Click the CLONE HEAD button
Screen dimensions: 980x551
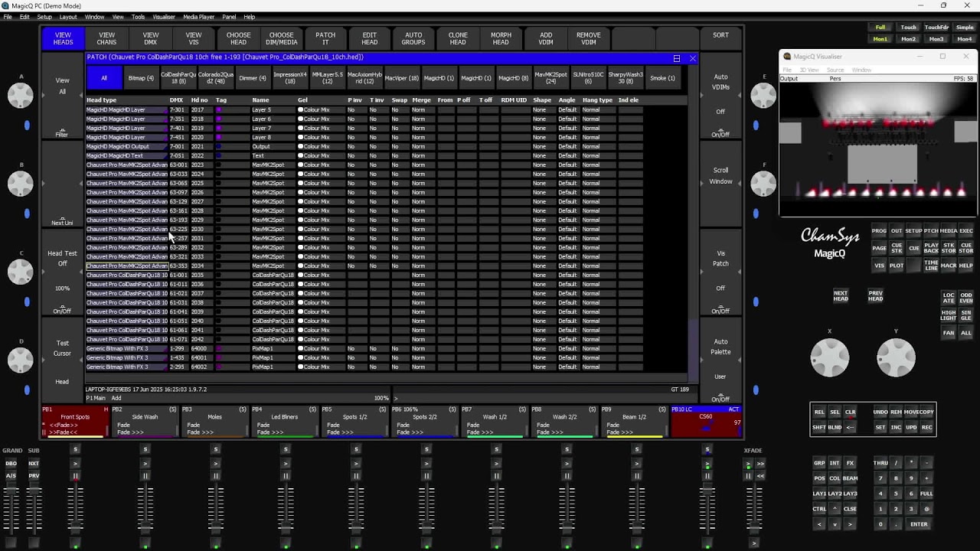[458, 39]
